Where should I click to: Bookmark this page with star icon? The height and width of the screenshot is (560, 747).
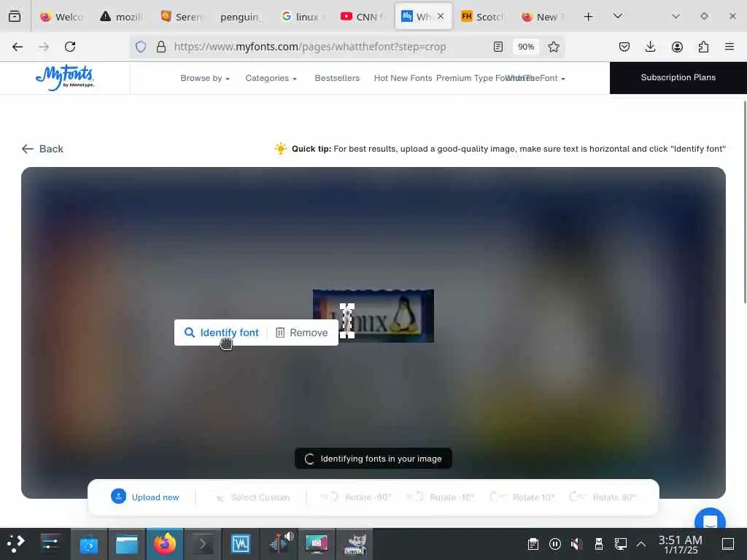[x=553, y=47]
